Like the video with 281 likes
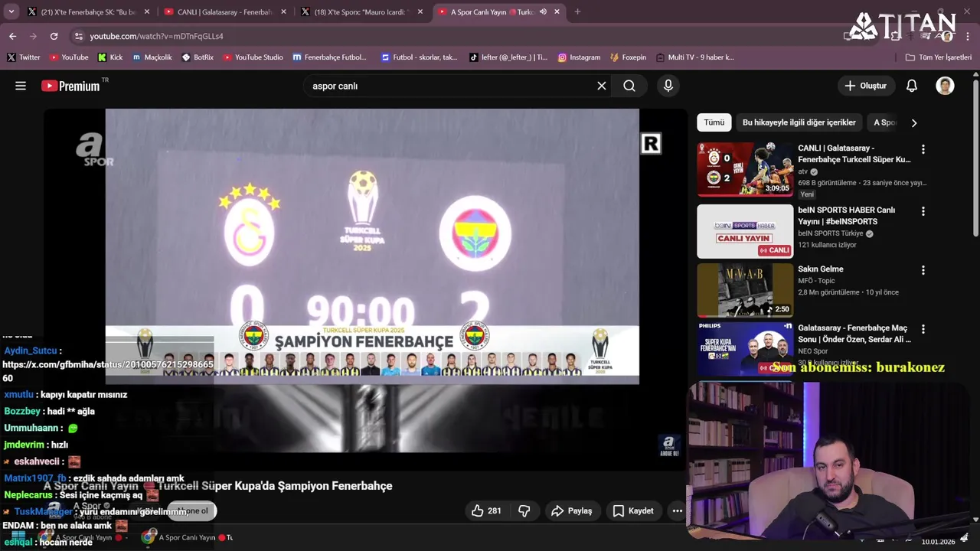This screenshot has width=980, height=551. click(x=486, y=510)
